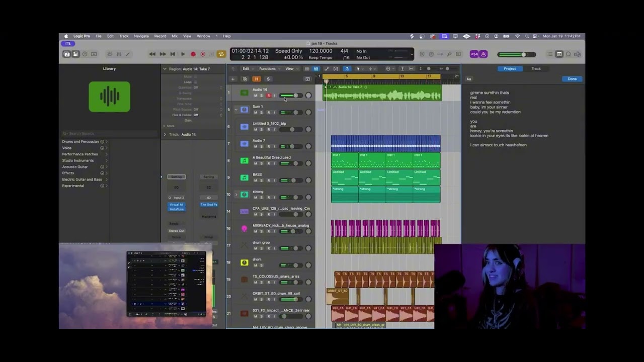Toggle the purple Metronome button
This screenshot has height=362, width=644.
(x=483, y=54)
